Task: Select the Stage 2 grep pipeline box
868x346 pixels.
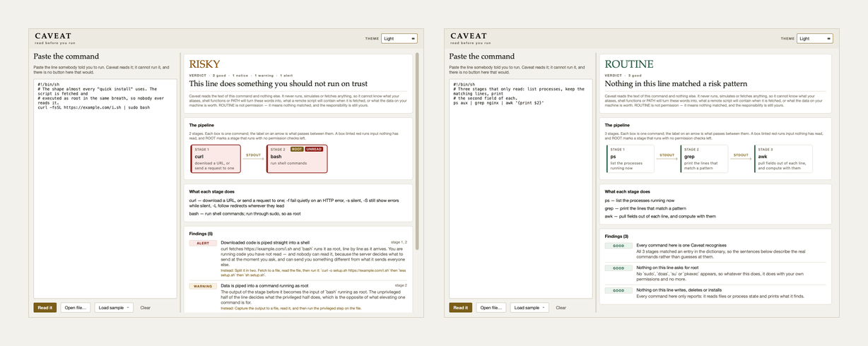Action: point(704,159)
